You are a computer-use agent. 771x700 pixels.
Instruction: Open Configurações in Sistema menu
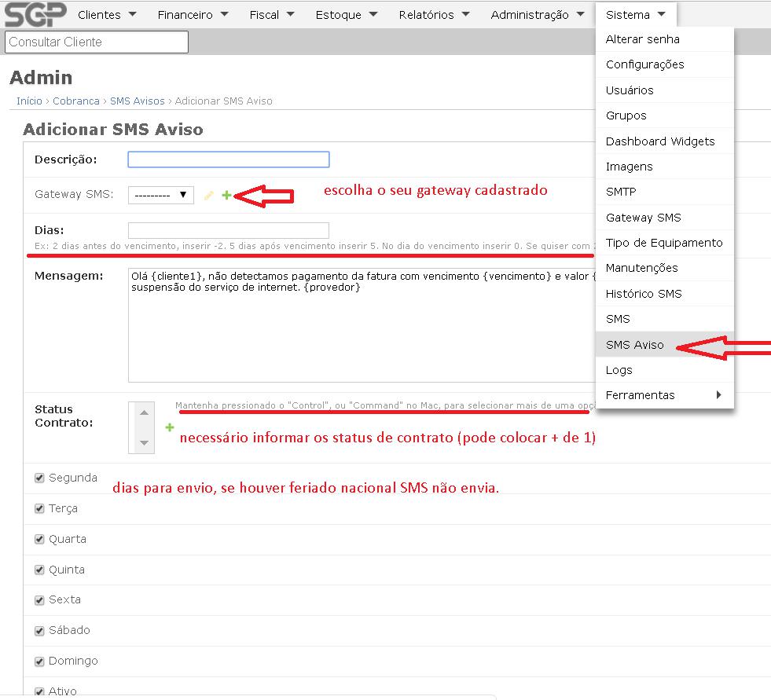point(644,64)
